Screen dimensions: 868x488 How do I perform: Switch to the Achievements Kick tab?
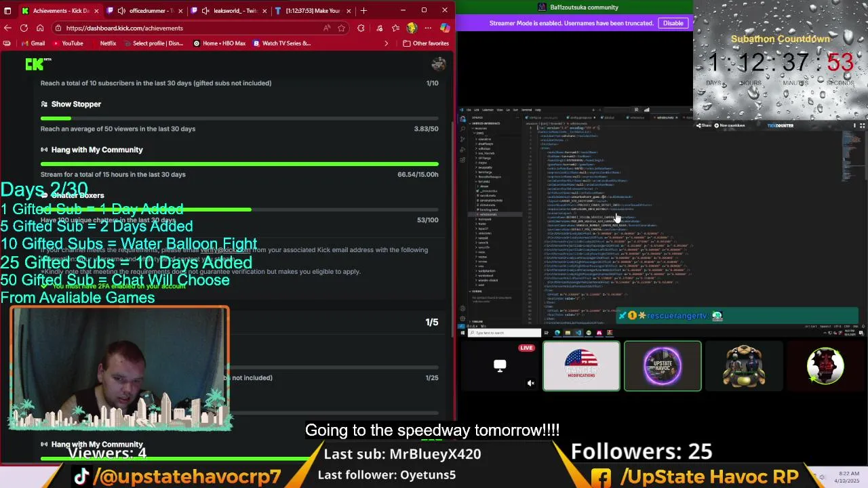pos(60,11)
